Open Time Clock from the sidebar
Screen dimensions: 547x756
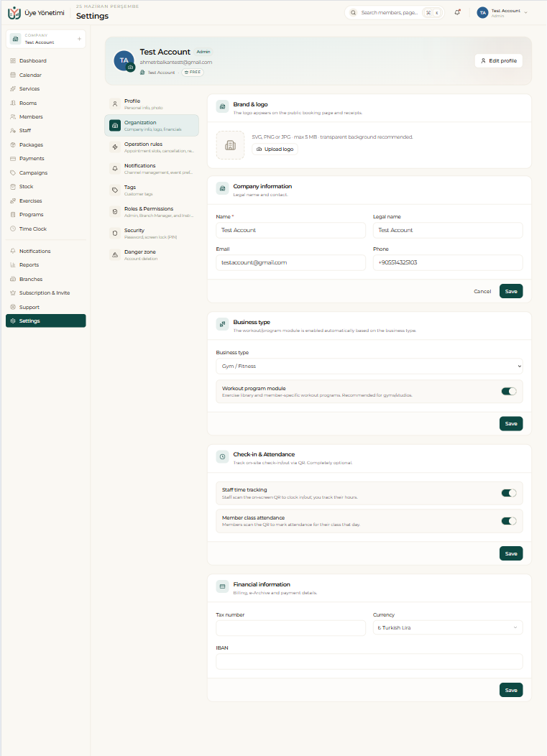tap(46, 229)
